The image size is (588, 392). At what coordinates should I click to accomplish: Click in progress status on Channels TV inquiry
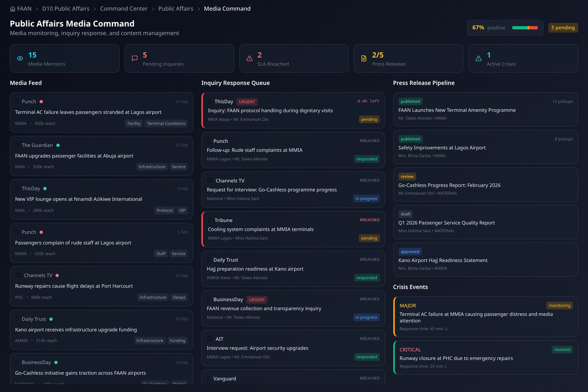click(366, 199)
